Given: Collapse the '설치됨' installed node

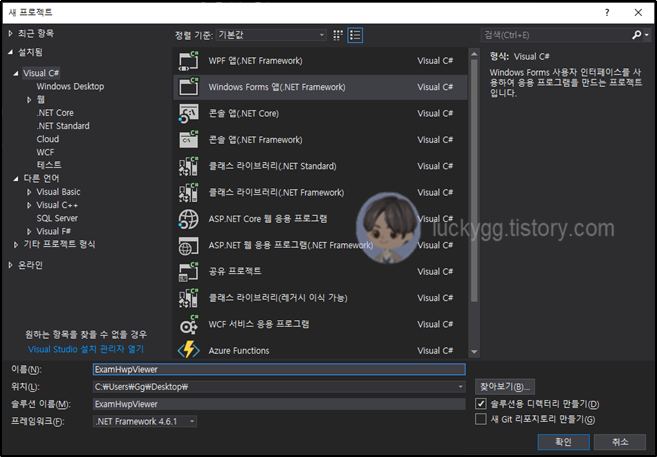Looking at the screenshot, I should [10, 52].
